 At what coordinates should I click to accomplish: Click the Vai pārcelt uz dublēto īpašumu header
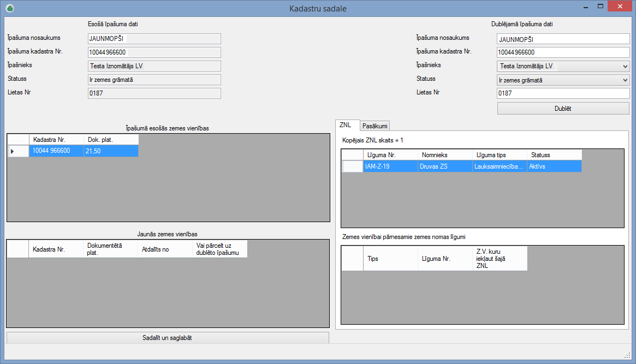(x=220, y=249)
